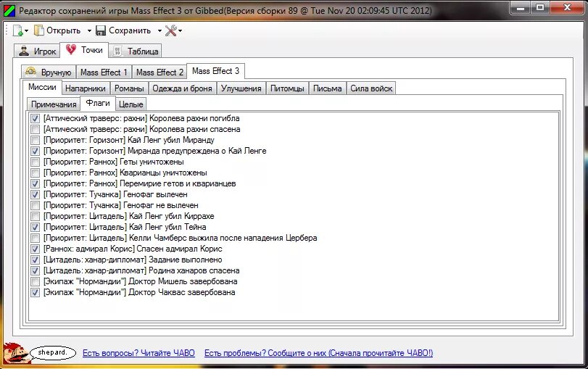Expand the Открыть dropdown arrow

(x=89, y=30)
